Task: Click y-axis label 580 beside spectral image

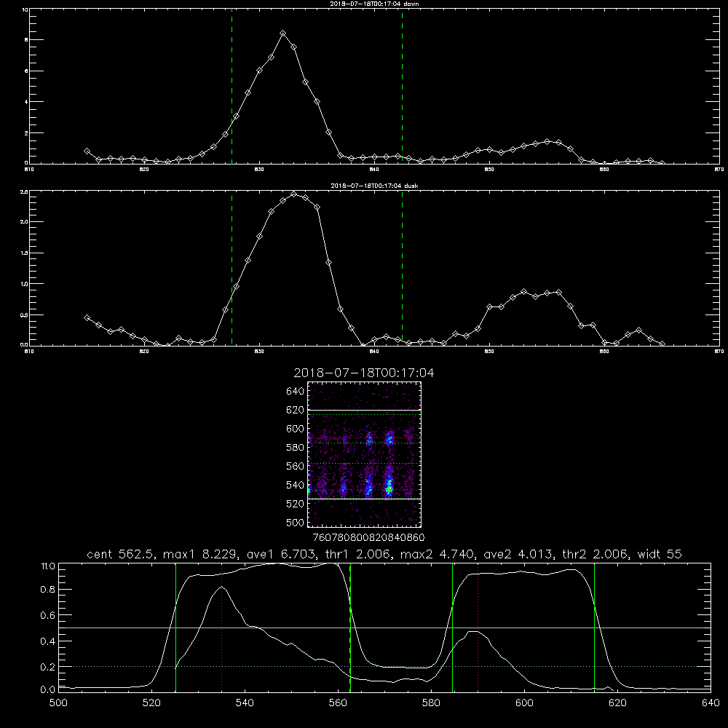Action: pos(295,447)
